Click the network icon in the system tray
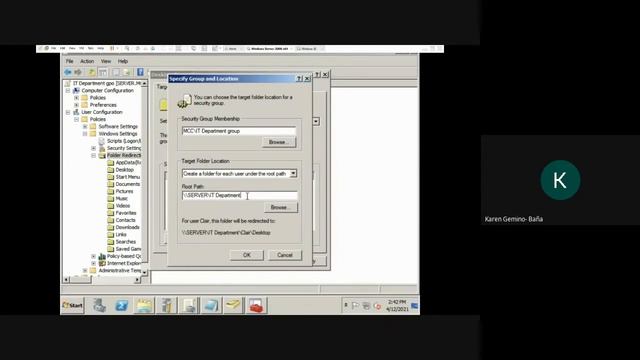 tap(366, 305)
